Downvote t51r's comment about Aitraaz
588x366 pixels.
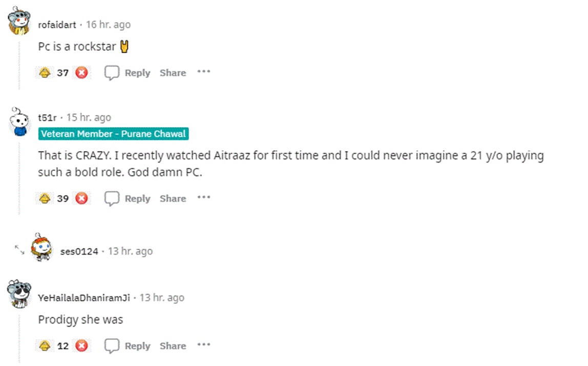coord(81,198)
